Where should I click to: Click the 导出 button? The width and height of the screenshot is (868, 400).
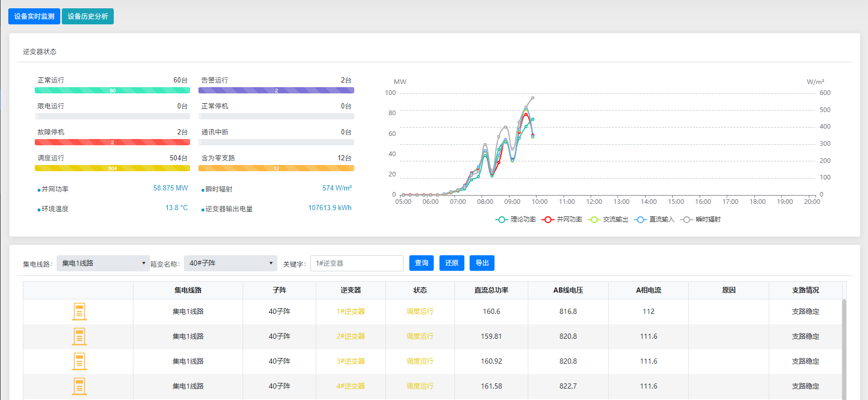pyautogui.click(x=482, y=263)
